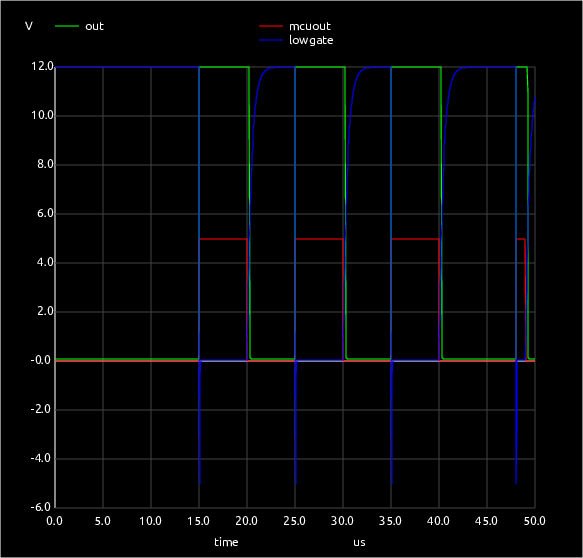Click the V axis unit label

pyautogui.click(x=29, y=26)
